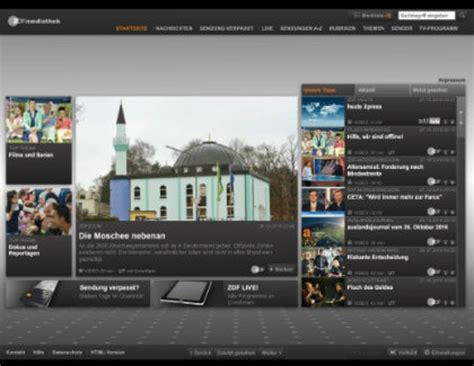The width and height of the screenshot is (474, 366).
Task: Toggle ZDF switch on Riskante Entscheidung row
Action: coord(434,272)
